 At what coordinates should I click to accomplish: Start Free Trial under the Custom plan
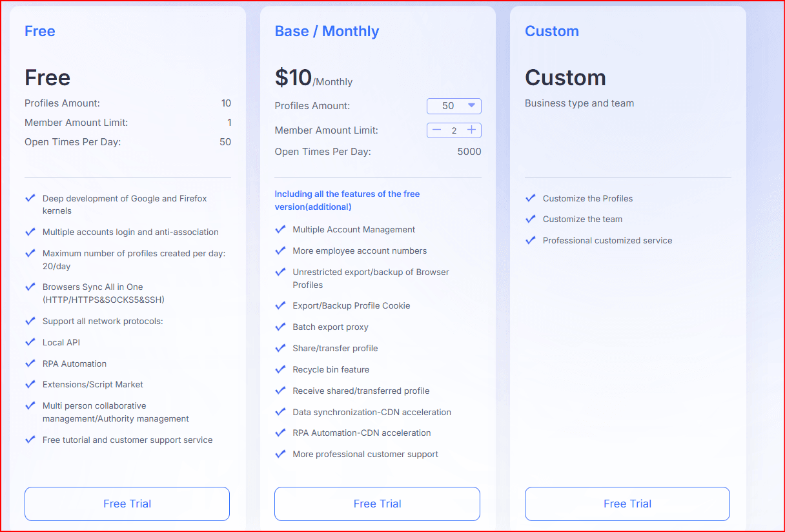[627, 504]
